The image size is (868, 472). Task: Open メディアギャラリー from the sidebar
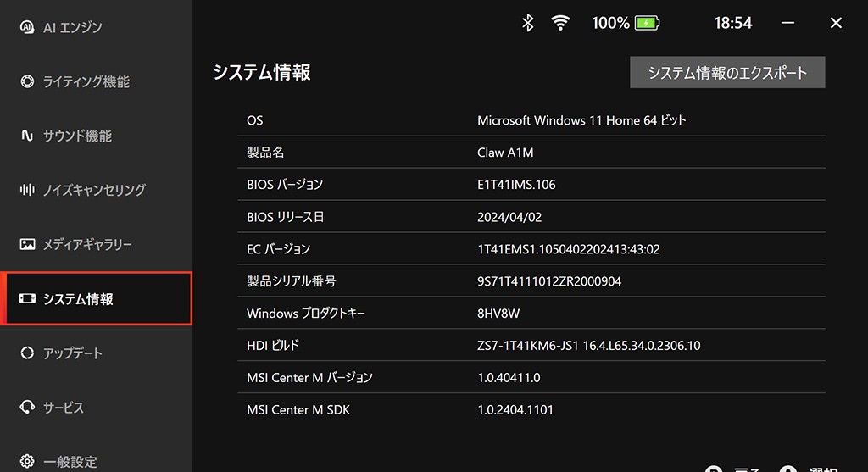point(97,244)
